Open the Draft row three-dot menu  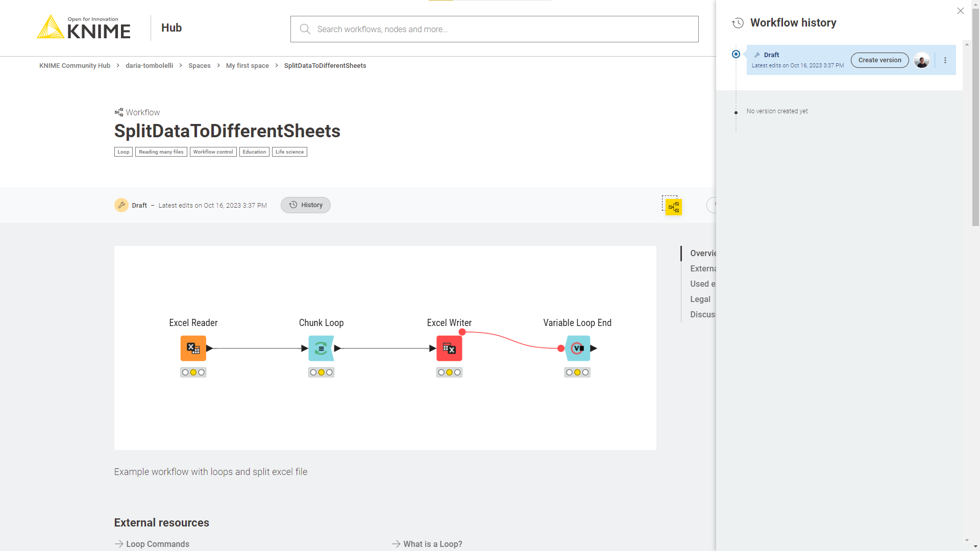coord(945,60)
